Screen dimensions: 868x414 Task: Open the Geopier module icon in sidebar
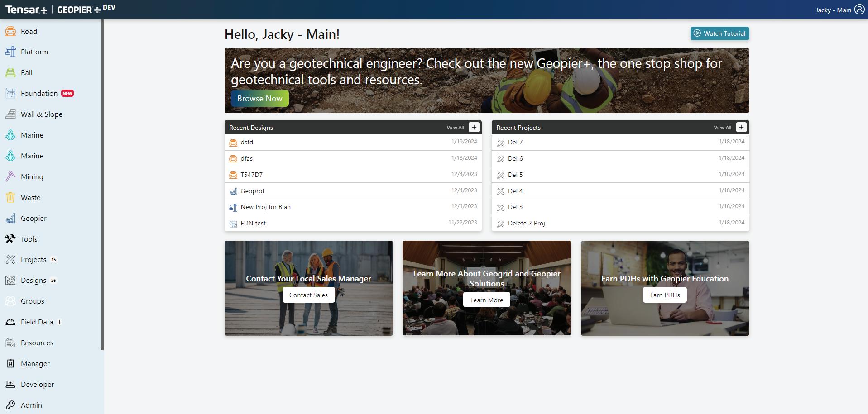[10, 218]
